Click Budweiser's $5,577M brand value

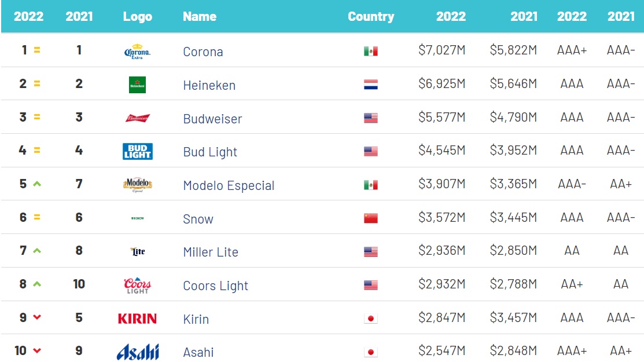tap(441, 118)
